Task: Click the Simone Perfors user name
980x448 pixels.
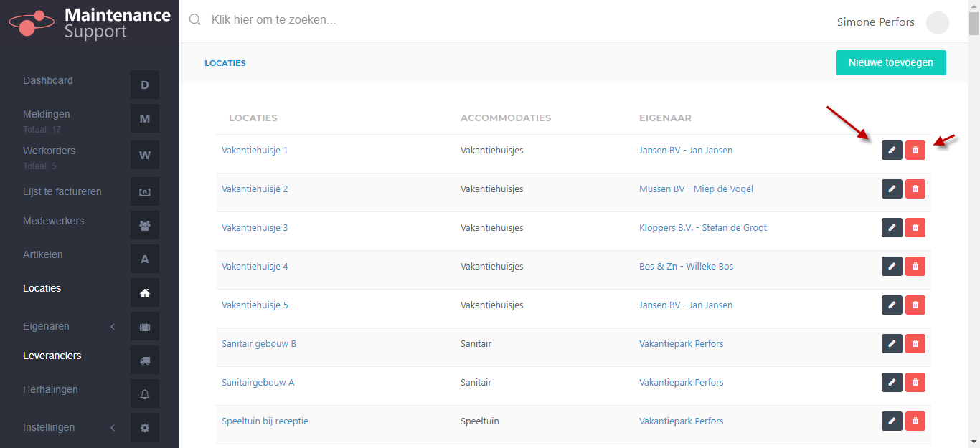Action: coord(876,22)
